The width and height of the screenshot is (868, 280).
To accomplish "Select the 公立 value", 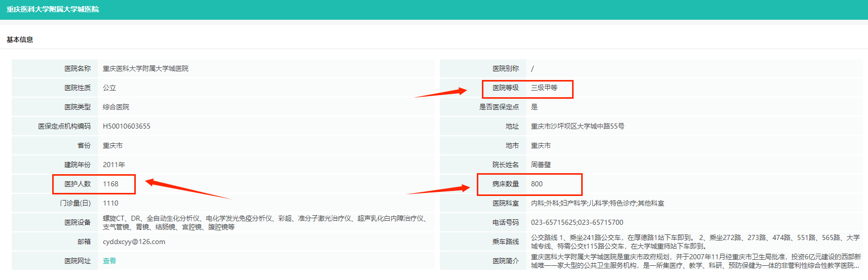I will [x=109, y=88].
